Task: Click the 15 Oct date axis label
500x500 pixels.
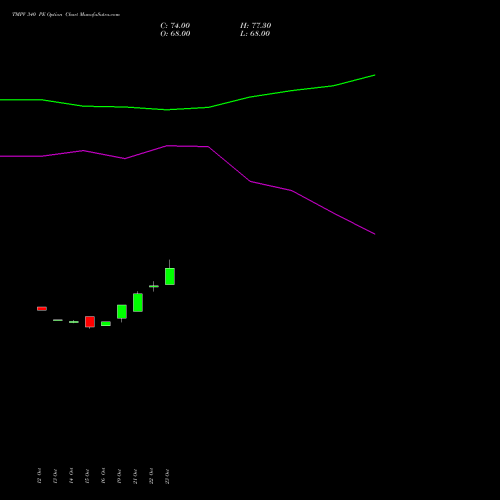Action: point(87,476)
